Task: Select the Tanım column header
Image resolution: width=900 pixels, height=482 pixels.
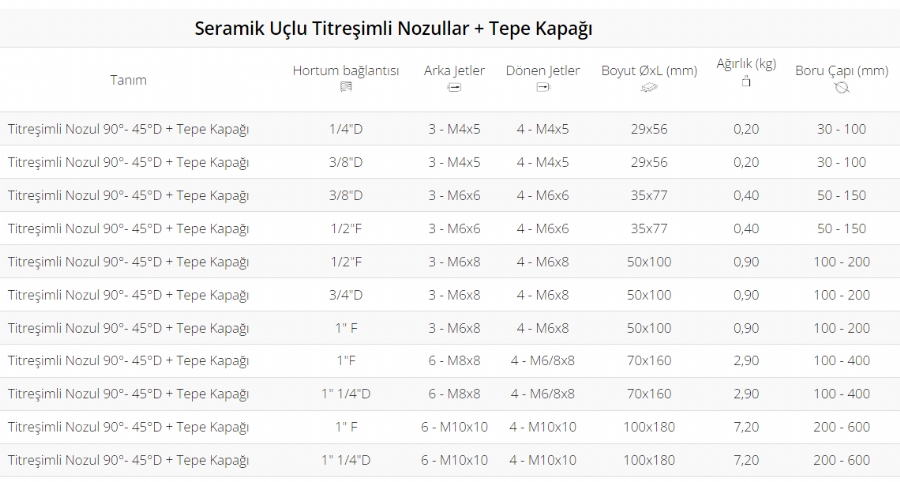Action: click(128, 80)
